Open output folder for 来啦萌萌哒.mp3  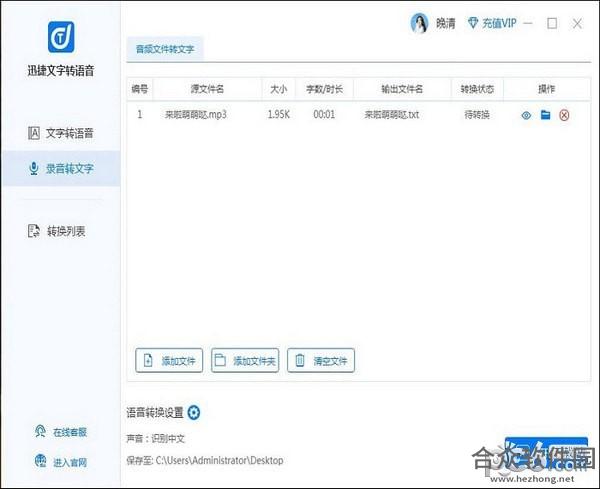pos(545,114)
